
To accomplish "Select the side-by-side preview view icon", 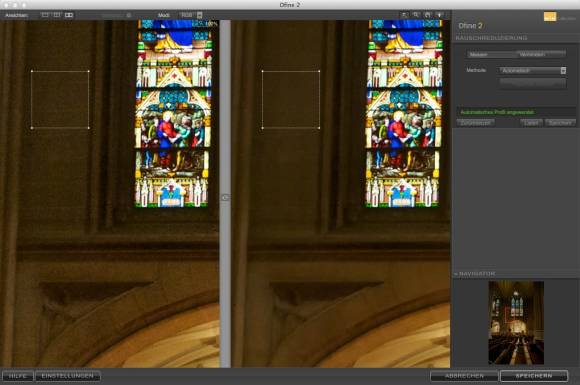I will [x=69, y=15].
